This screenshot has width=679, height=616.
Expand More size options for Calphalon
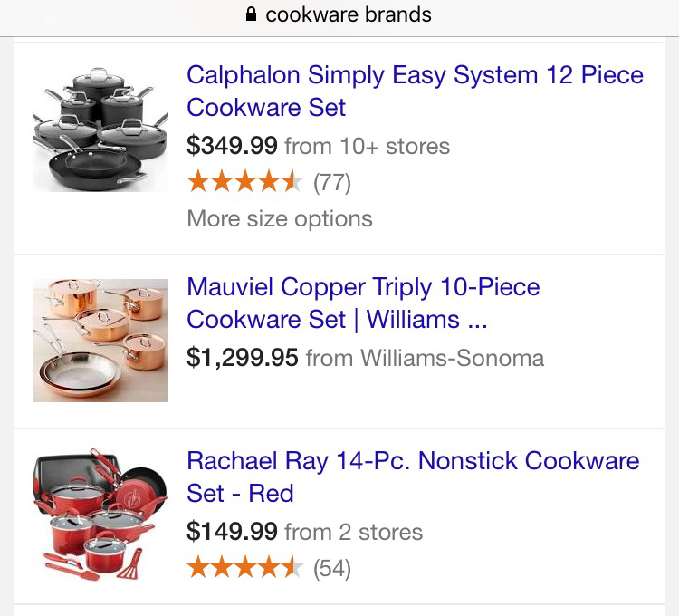[x=279, y=219]
